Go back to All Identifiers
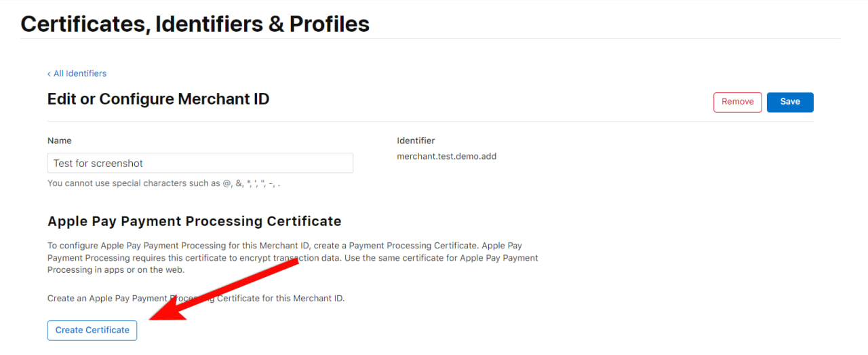The width and height of the screenshot is (868, 355). (x=79, y=73)
